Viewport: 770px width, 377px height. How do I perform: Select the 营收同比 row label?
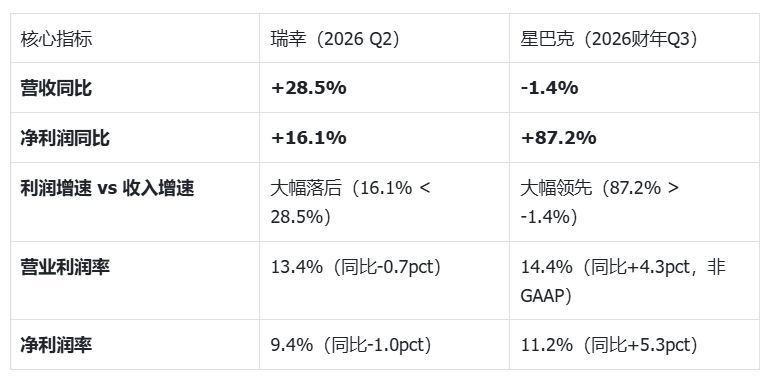pyautogui.click(x=56, y=88)
